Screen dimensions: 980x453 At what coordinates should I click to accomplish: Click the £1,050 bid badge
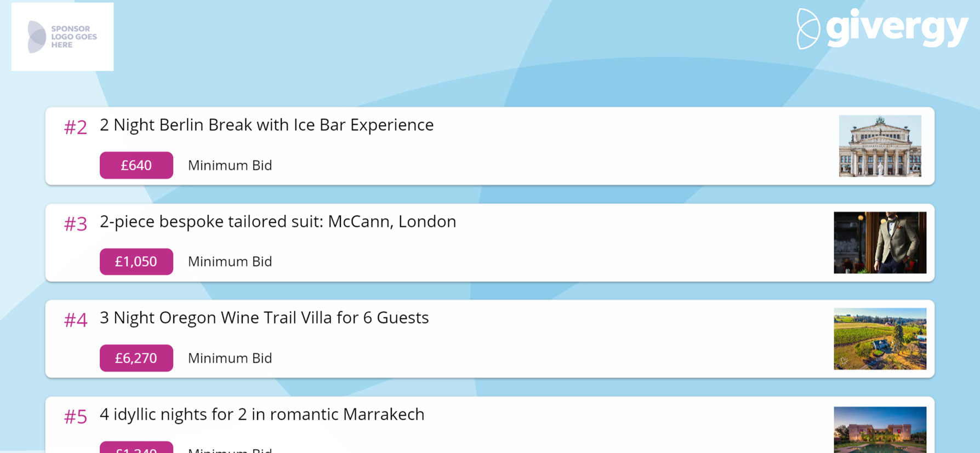point(136,262)
